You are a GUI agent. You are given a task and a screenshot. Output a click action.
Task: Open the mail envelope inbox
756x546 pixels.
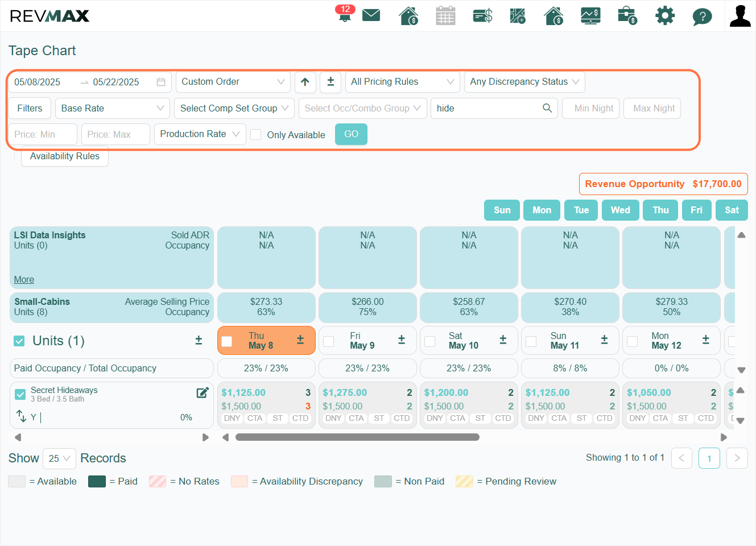(371, 15)
